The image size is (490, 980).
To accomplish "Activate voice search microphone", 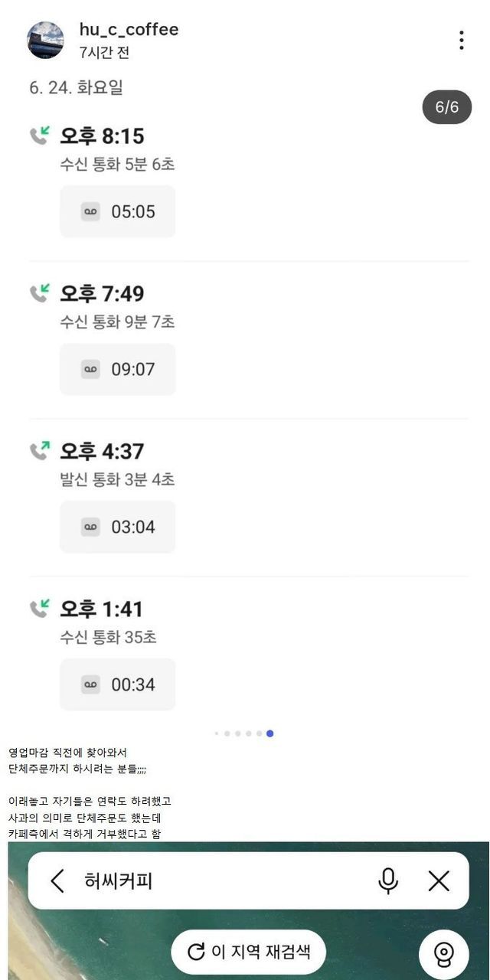I will [x=388, y=881].
